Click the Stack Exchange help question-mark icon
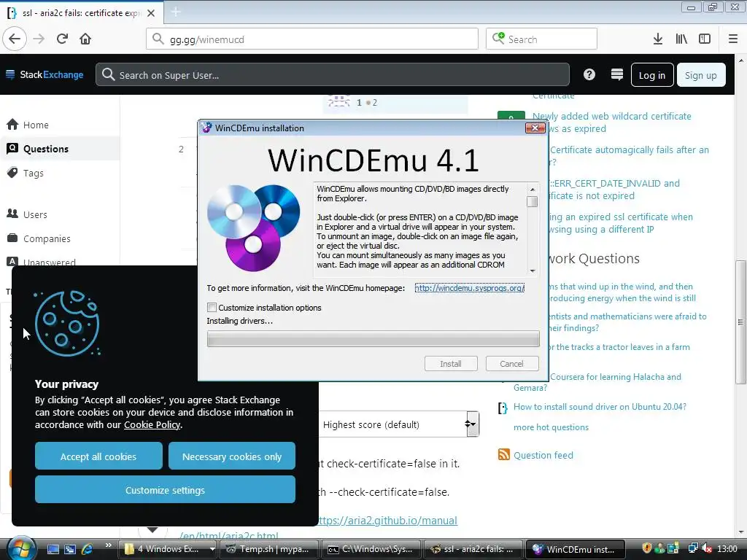Viewport: 747px width, 560px height. [589, 75]
